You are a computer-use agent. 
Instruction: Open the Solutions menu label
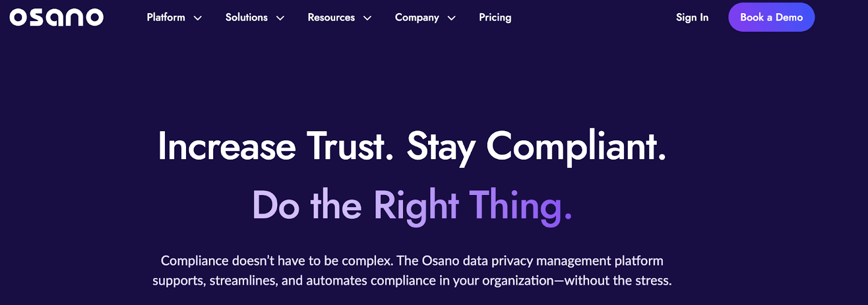[x=246, y=17]
